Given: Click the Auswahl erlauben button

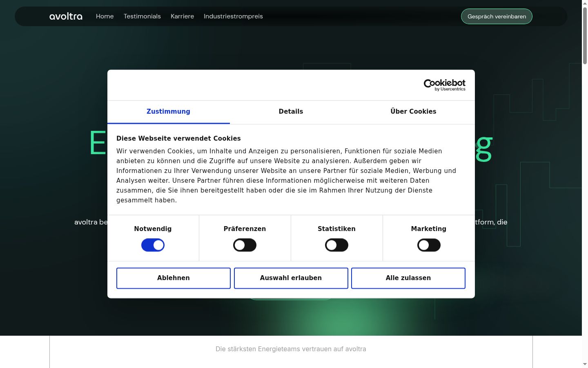Looking at the screenshot, I should pos(291,278).
